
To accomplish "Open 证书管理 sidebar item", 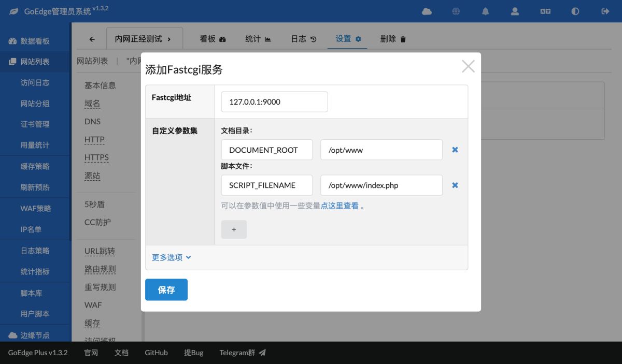I will click(35, 124).
